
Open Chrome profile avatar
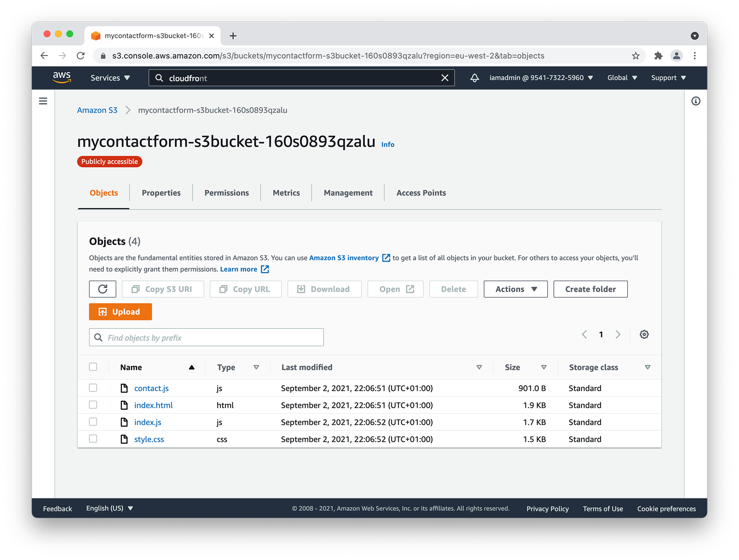tap(677, 56)
